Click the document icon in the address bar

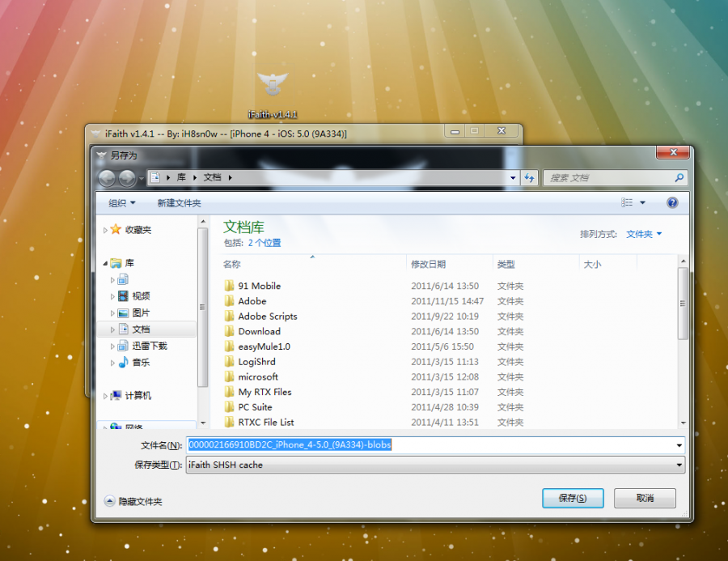point(155,177)
